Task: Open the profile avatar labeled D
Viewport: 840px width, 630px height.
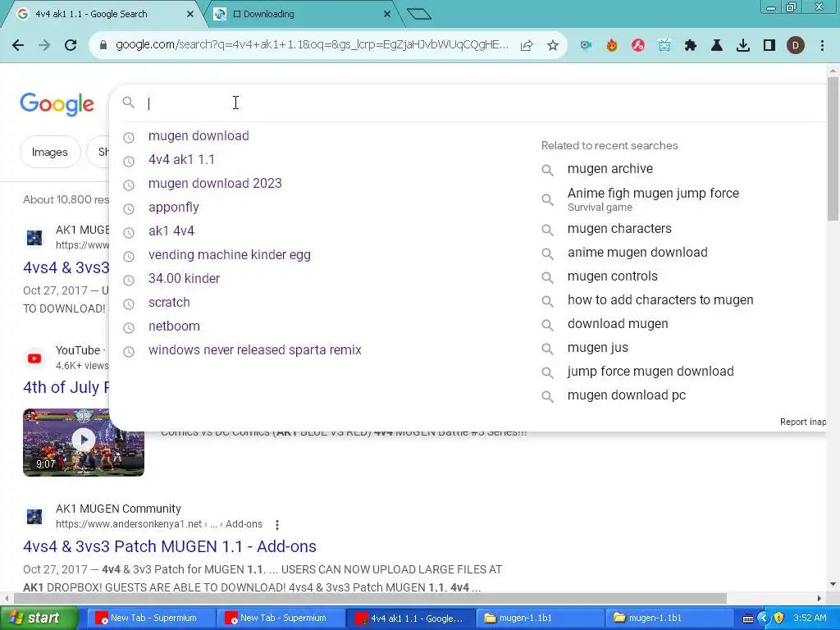Action: point(796,46)
